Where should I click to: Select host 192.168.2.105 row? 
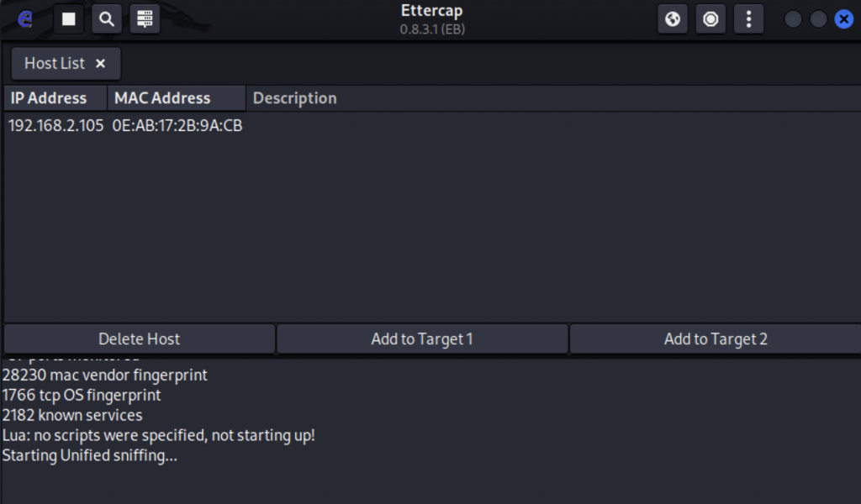click(x=432, y=126)
